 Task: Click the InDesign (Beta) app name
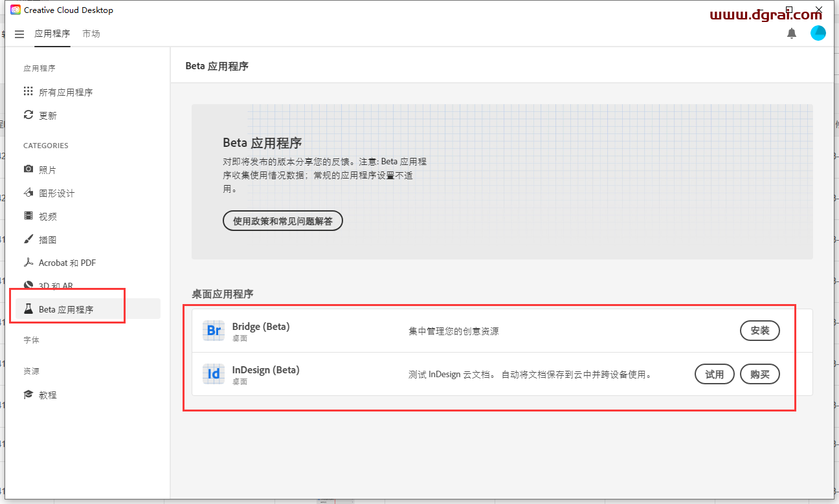click(266, 370)
